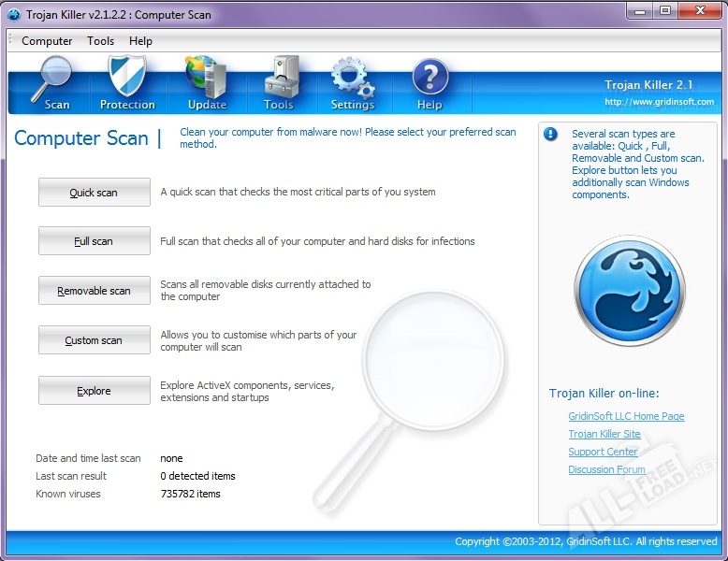Start a Quick scan
This screenshot has height=561, width=728.
tap(94, 193)
